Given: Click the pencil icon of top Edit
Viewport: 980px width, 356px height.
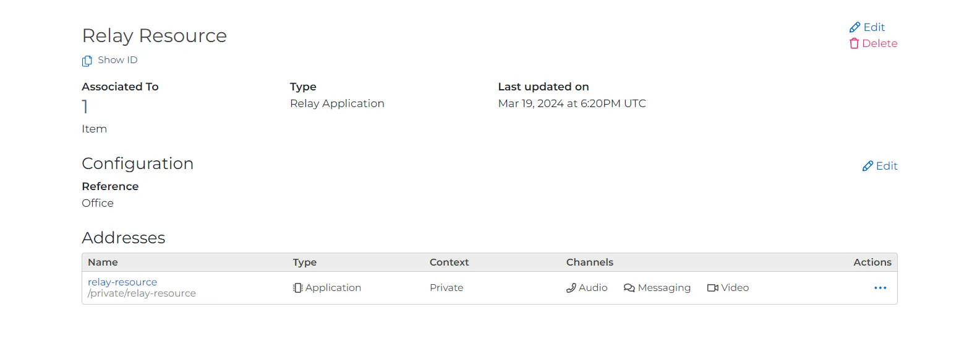Looking at the screenshot, I should 854,27.
